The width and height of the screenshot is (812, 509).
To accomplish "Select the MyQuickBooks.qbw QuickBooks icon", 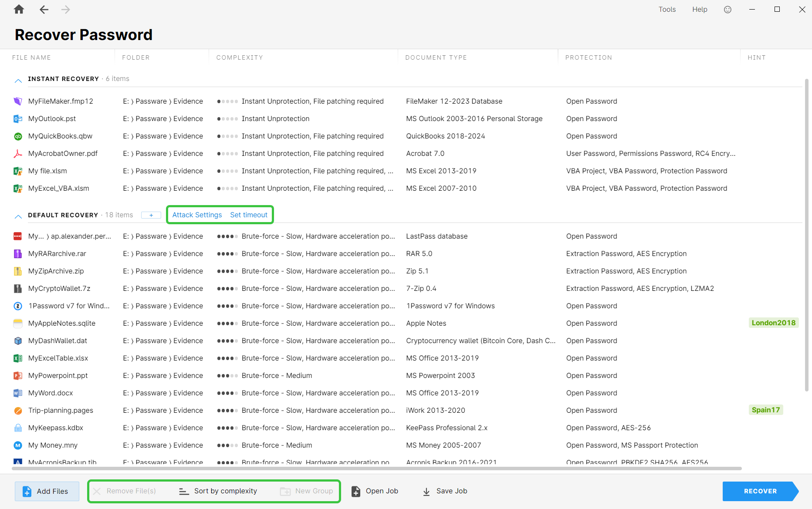I will click(18, 136).
